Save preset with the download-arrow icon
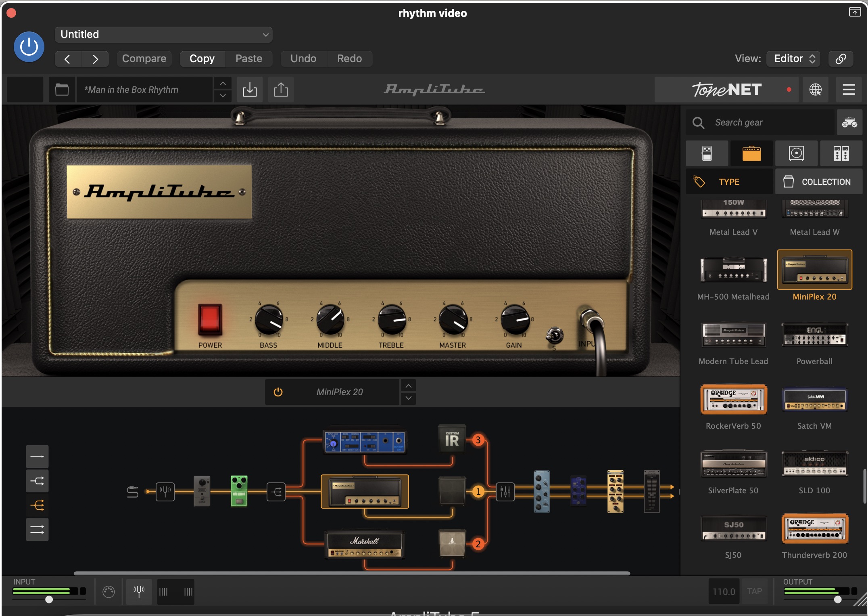 (250, 89)
